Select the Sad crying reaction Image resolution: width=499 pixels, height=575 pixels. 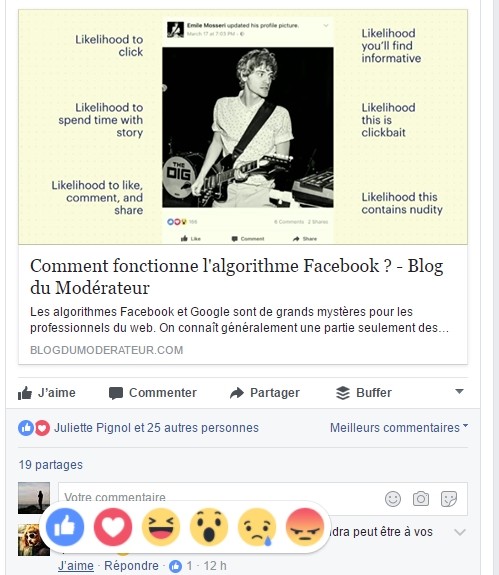tap(257, 527)
